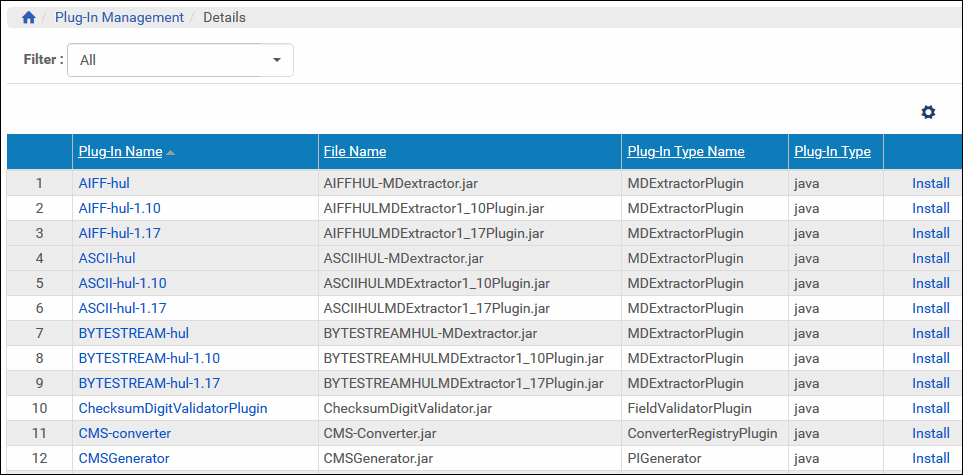Viewport: 963px width, 475px height.
Task: Install the CMS-converter plug-in
Action: [x=930, y=433]
